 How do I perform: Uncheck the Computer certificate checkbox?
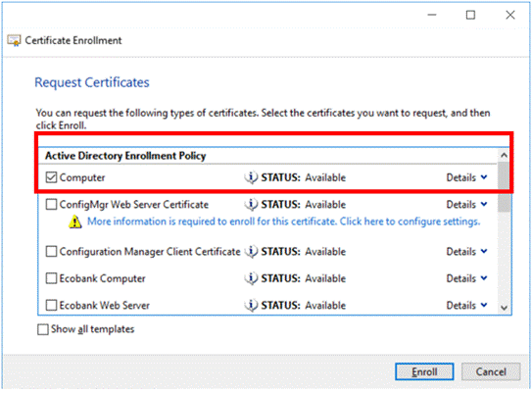pyautogui.click(x=51, y=177)
